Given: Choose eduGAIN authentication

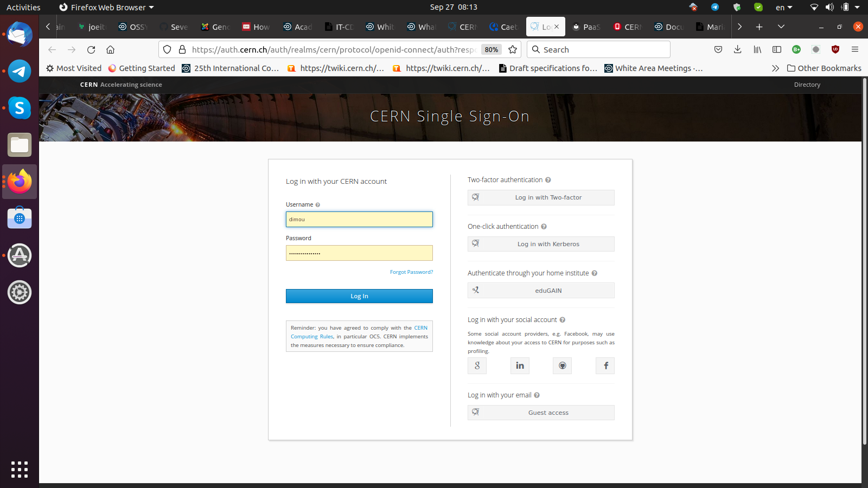Looking at the screenshot, I should pos(541,291).
